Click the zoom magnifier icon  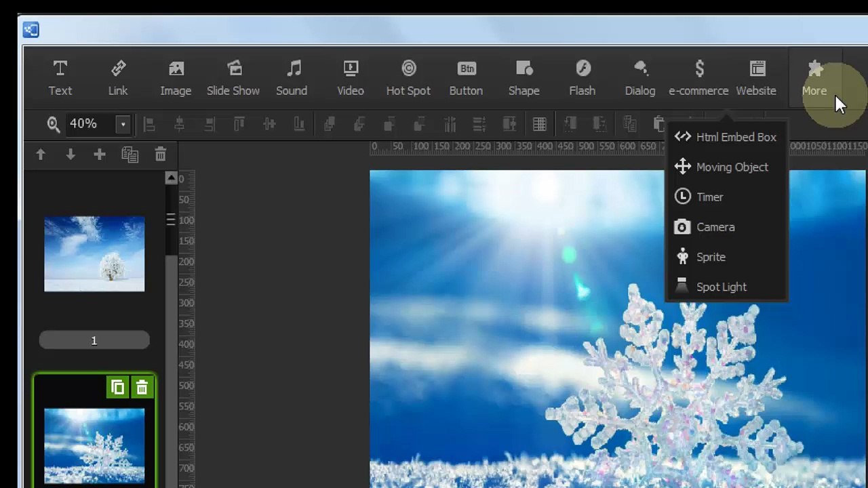pos(54,124)
